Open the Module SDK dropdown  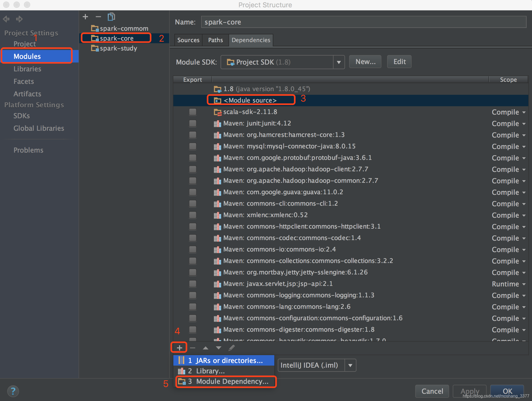coord(339,62)
